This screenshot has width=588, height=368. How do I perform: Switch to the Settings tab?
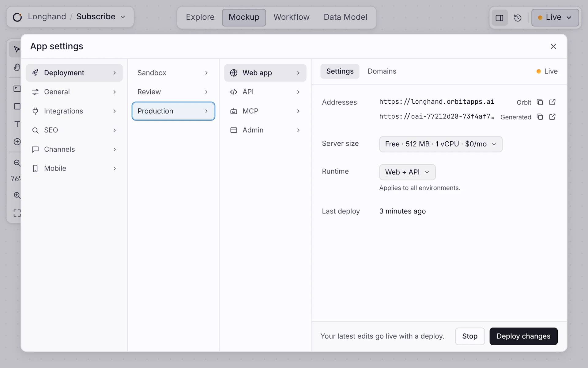tap(340, 71)
